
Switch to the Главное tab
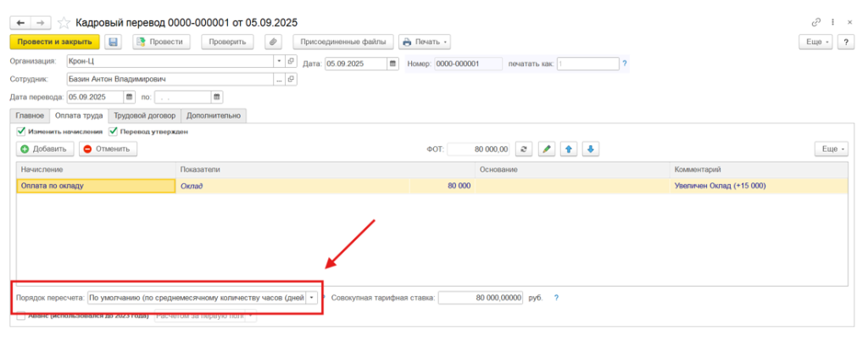point(30,116)
